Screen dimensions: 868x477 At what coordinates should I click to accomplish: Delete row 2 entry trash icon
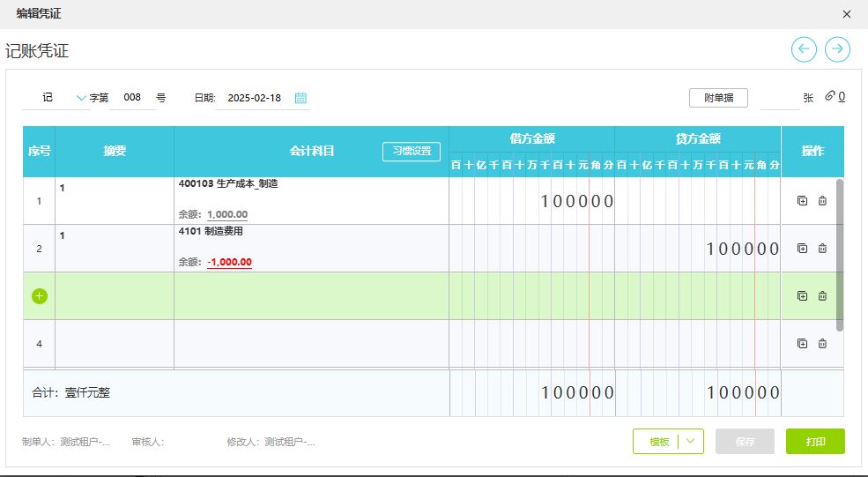822,249
